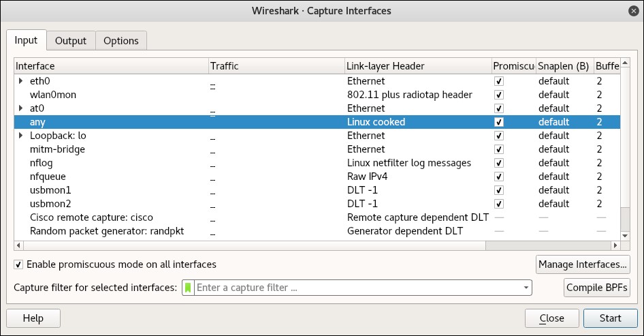
Task: Expand the at0 interface row
Action: pos(20,108)
